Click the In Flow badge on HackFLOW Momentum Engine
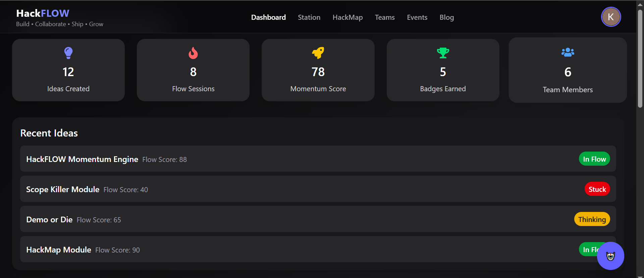The height and width of the screenshot is (278, 644). point(594,159)
